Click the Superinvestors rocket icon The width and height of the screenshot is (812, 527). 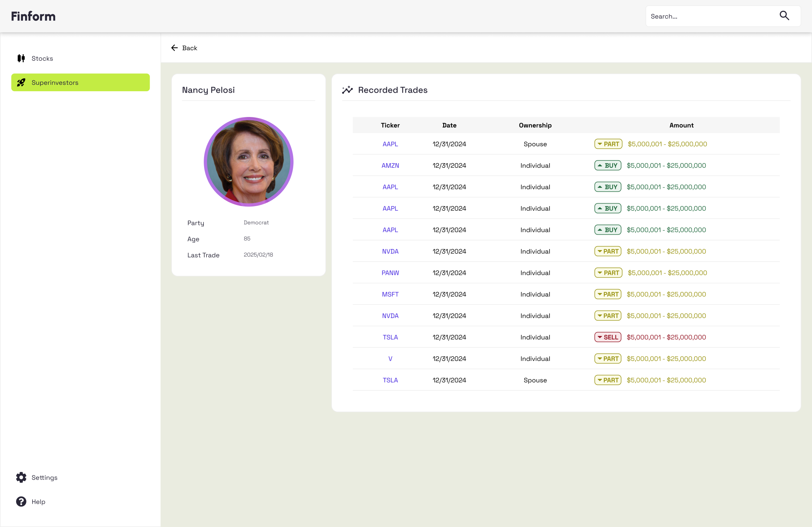(x=21, y=83)
